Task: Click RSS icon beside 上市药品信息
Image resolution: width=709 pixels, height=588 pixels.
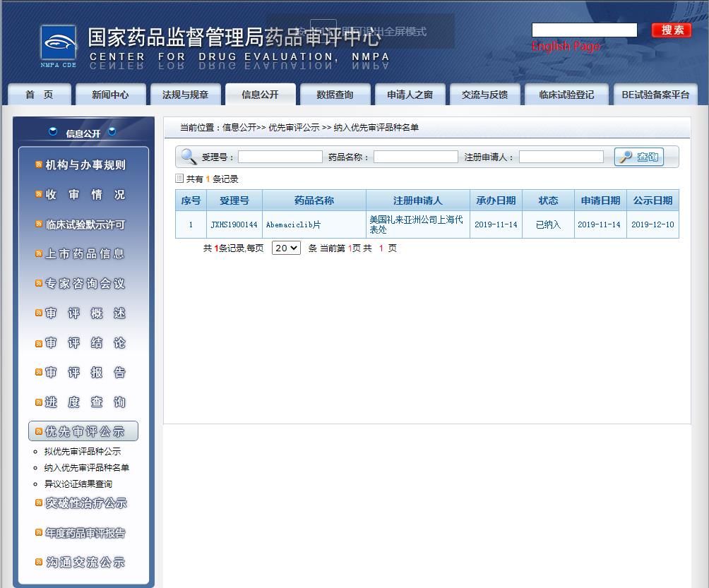Action: pos(39,253)
